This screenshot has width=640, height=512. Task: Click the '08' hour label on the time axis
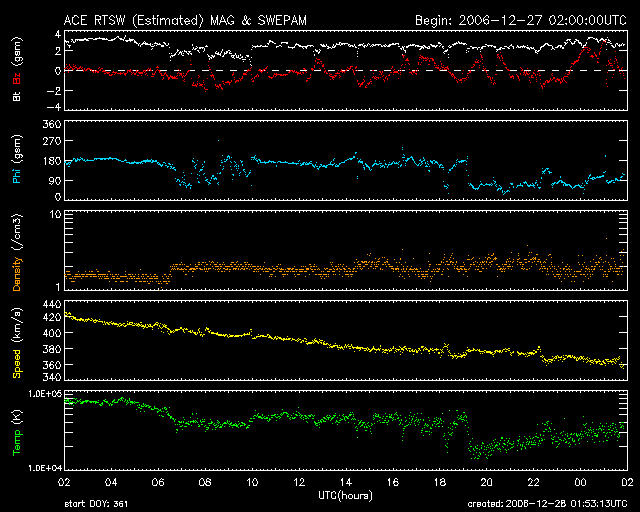(x=205, y=482)
